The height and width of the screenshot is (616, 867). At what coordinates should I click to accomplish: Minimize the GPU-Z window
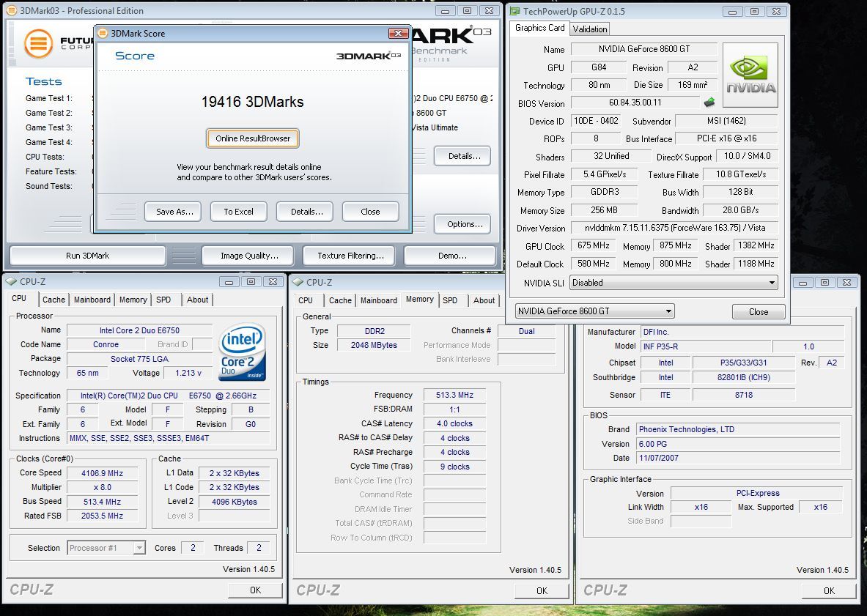[x=732, y=11]
